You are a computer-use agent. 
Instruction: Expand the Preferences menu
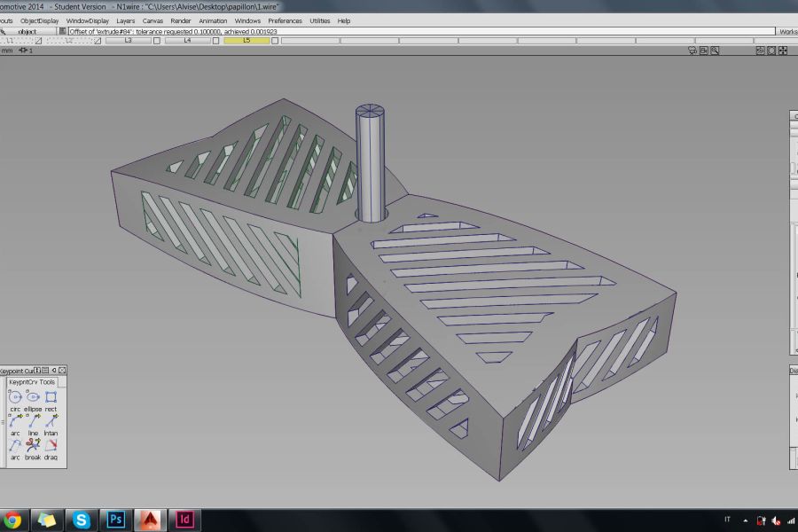pyautogui.click(x=285, y=20)
